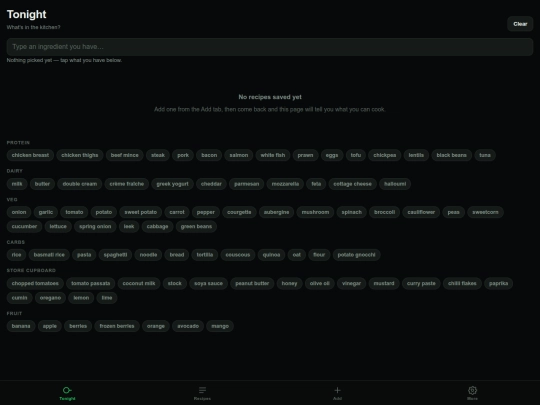Select the black beans chip

pos(451,155)
